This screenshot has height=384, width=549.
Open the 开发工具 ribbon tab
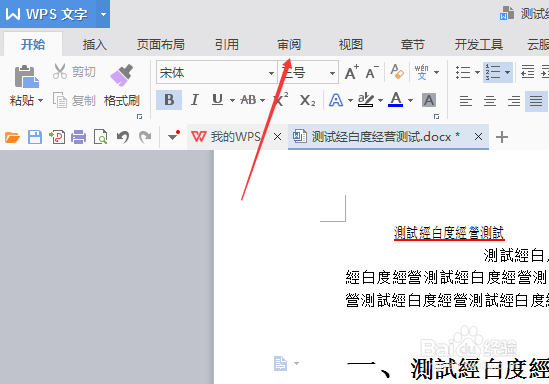pyautogui.click(x=479, y=45)
